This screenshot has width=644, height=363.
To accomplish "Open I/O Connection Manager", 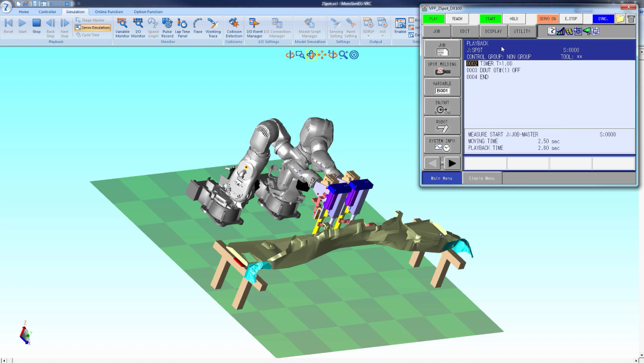I will coord(277,27).
